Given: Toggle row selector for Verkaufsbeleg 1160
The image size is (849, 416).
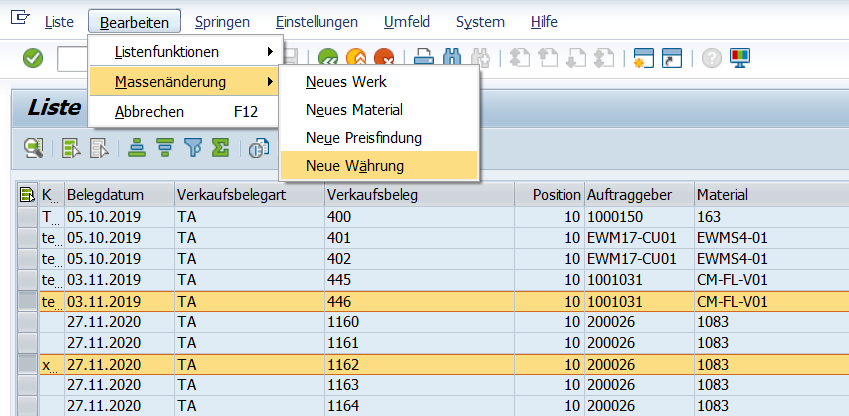Looking at the screenshot, I should pos(28,322).
